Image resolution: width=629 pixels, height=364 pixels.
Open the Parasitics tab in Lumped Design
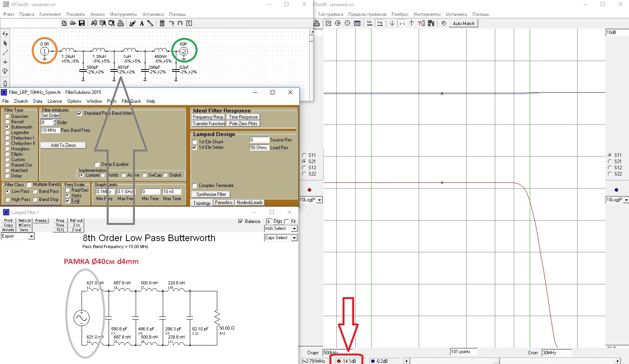[x=224, y=202]
